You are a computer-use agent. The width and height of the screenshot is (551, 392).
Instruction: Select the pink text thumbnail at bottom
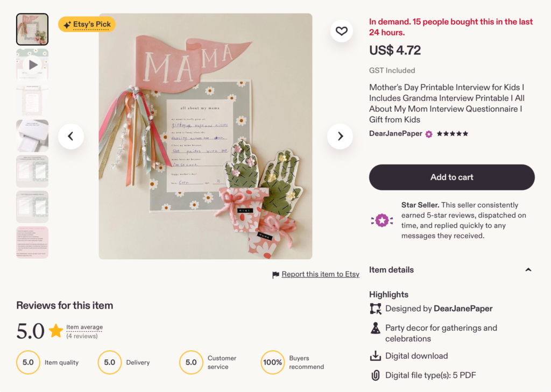[x=32, y=243]
